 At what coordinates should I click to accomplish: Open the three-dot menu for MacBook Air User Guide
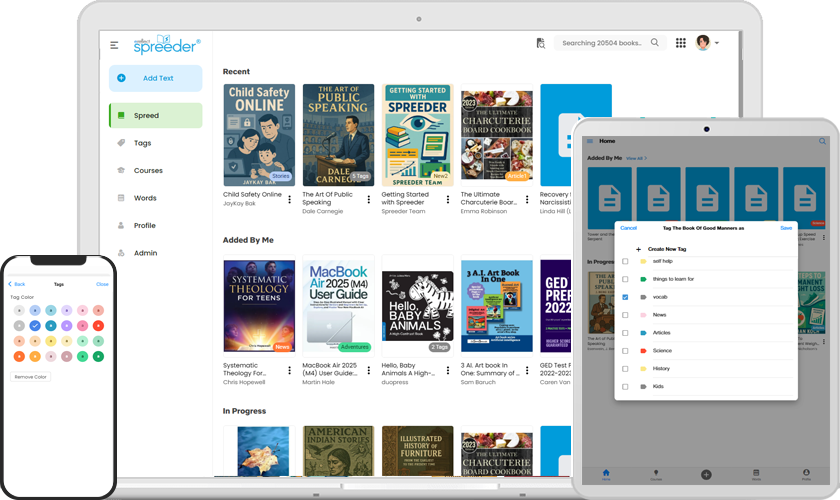click(x=369, y=370)
